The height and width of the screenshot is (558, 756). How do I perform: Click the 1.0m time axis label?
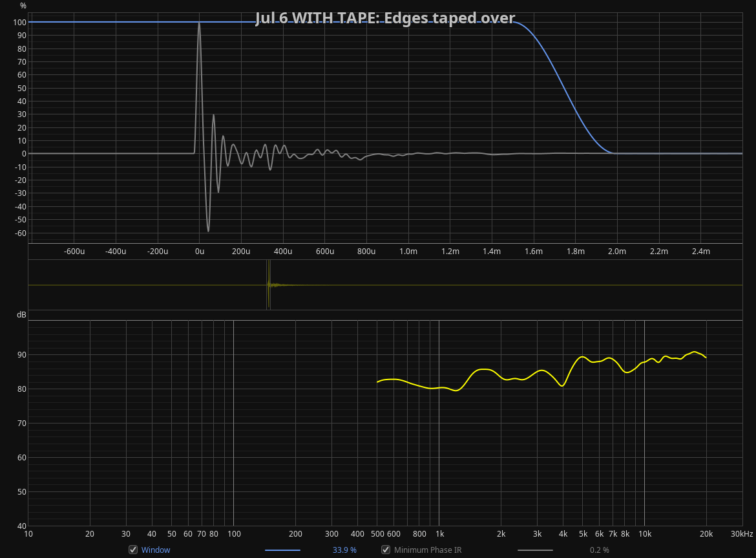pyautogui.click(x=408, y=252)
